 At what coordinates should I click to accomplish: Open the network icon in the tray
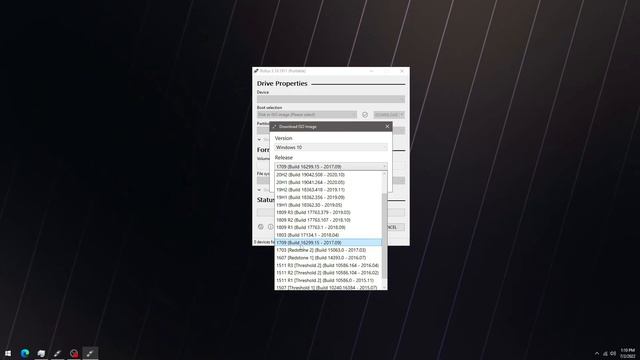(605, 353)
